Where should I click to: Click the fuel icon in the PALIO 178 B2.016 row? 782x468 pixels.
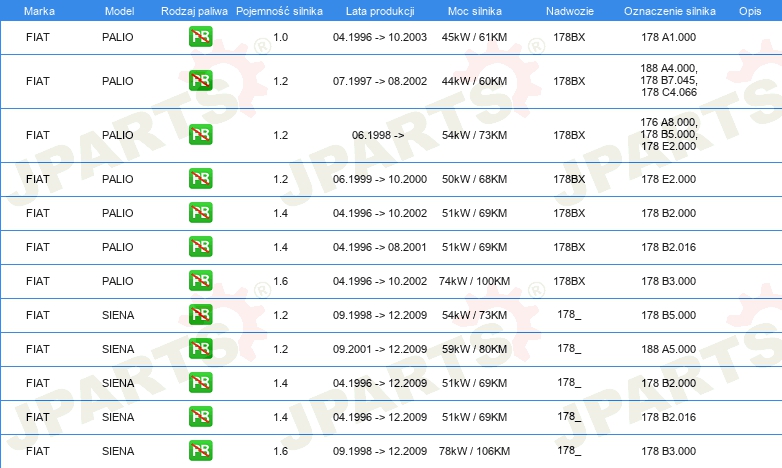[x=200, y=246]
